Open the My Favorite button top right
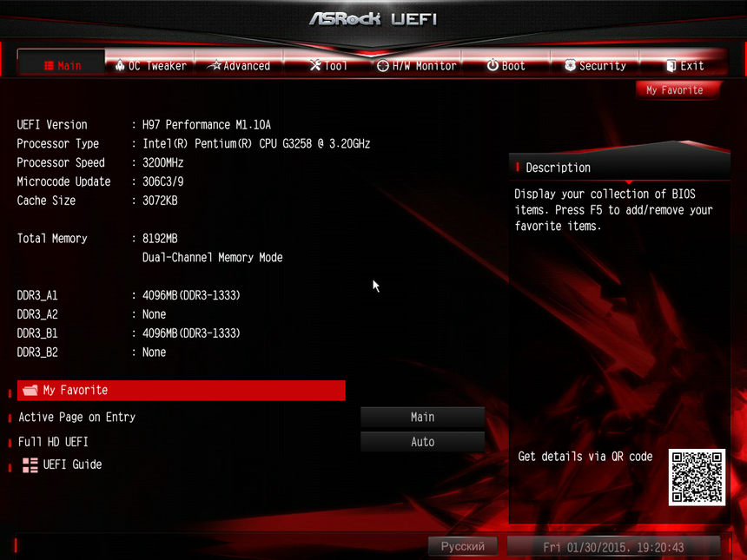Screen dimensions: 747x560 pos(676,90)
